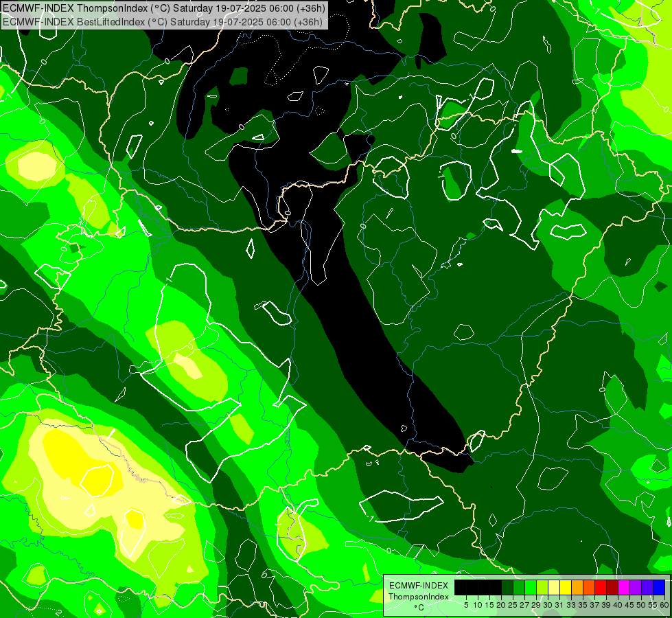
Task: Click the legend scale value '10'
Action: [x=478, y=605]
